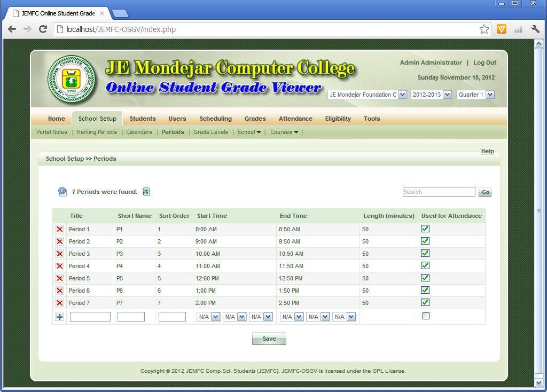The image size is (547, 392).
Task: Open the Students tab
Action: tap(143, 119)
